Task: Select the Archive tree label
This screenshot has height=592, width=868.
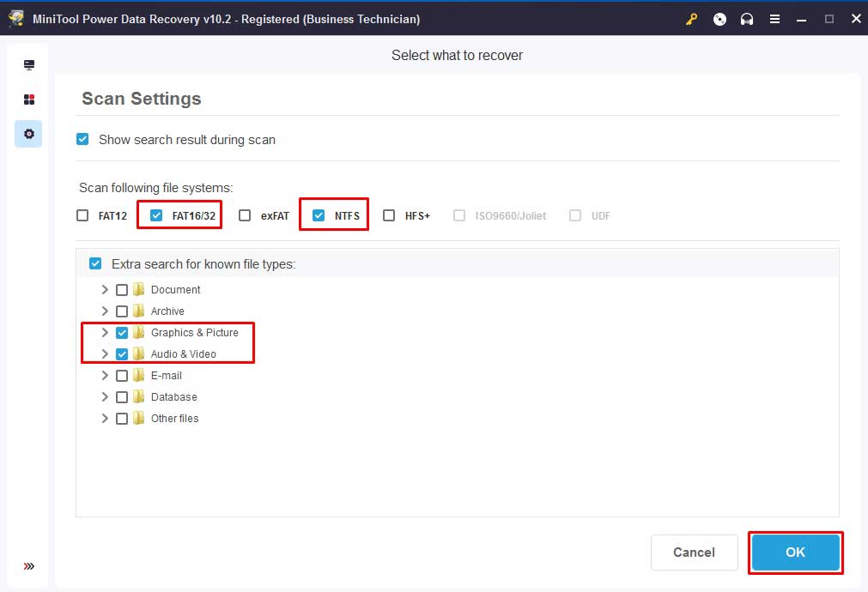Action: [167, 311]
